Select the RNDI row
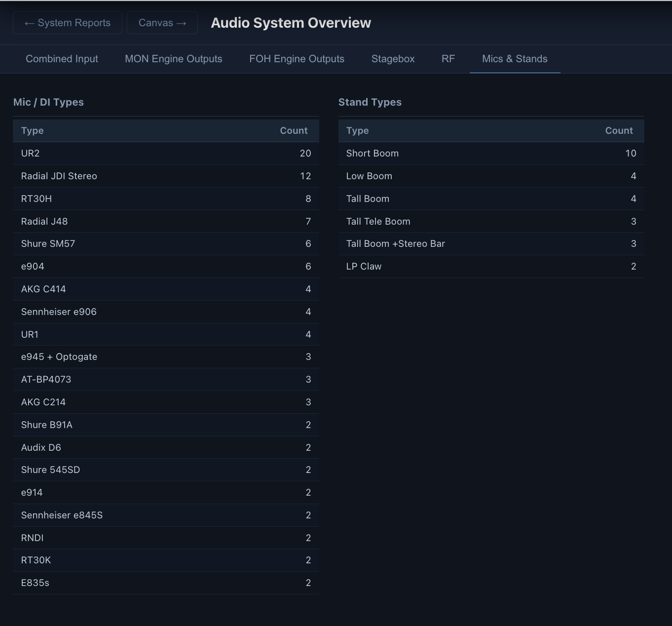 pyautogui.click(x=166, y=538)
